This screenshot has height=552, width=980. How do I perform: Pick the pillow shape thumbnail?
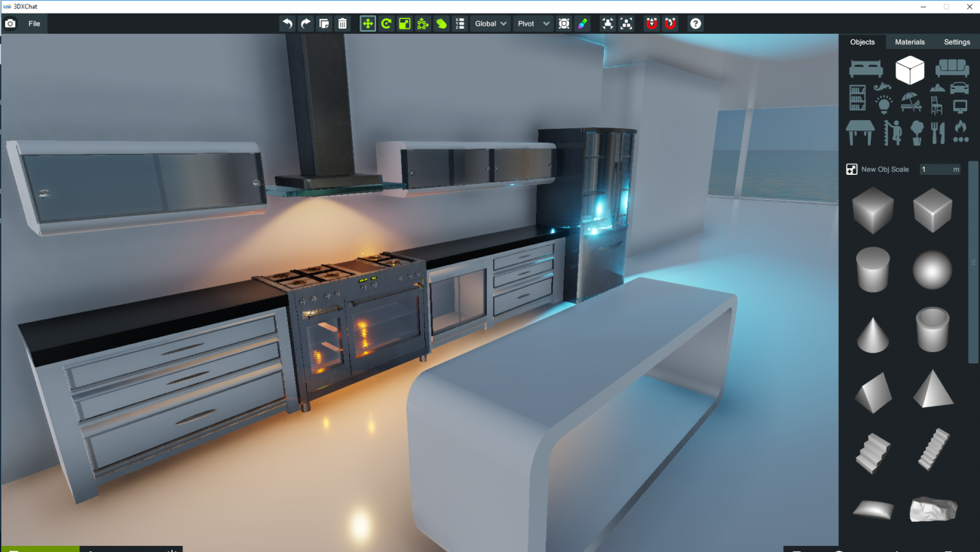pyautogui.click(x=873, y=510)
